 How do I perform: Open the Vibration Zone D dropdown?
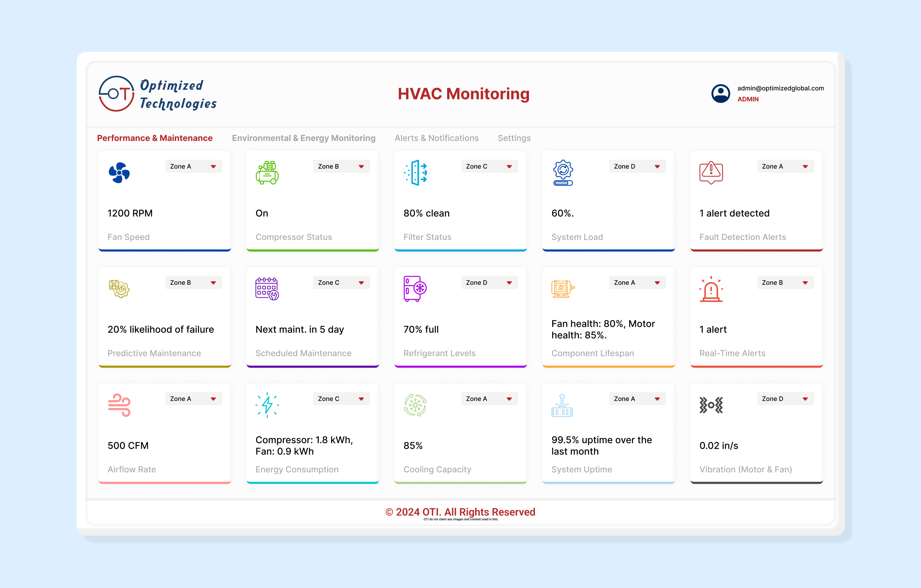tap(786, 399)
